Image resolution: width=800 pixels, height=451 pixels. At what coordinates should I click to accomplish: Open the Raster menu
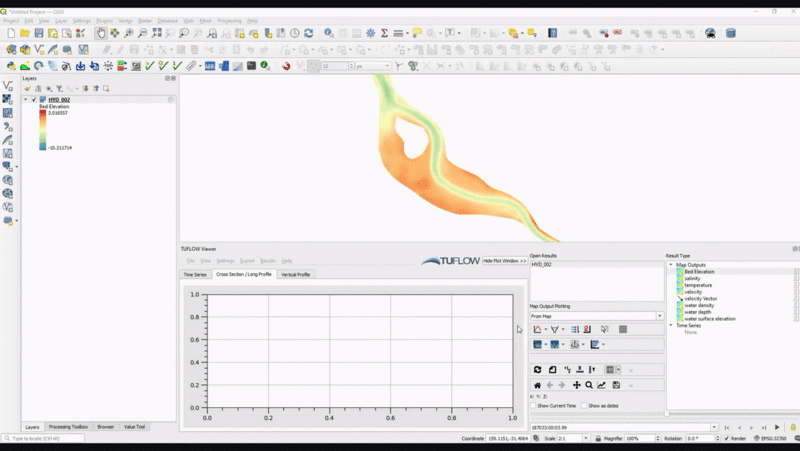(145, 20)
